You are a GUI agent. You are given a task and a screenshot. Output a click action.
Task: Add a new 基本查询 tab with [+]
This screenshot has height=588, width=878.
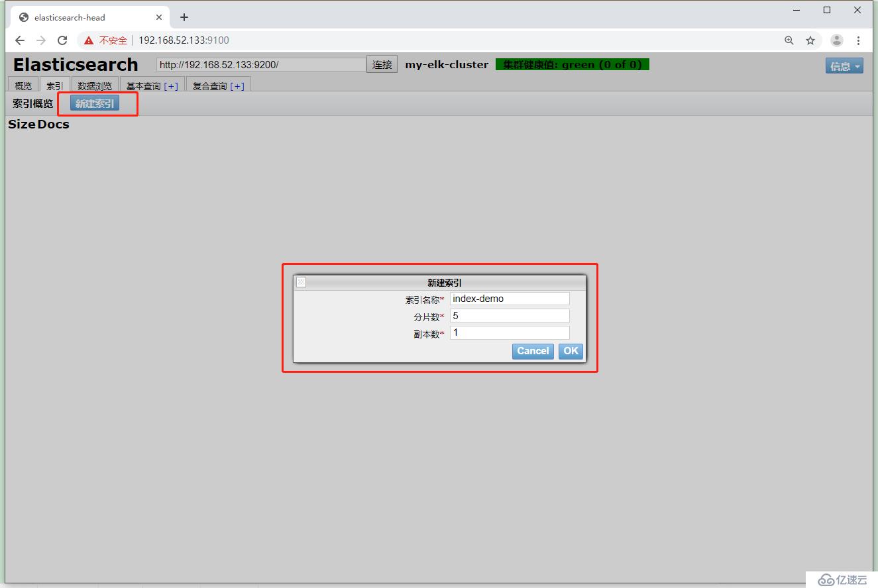point(171,86)
